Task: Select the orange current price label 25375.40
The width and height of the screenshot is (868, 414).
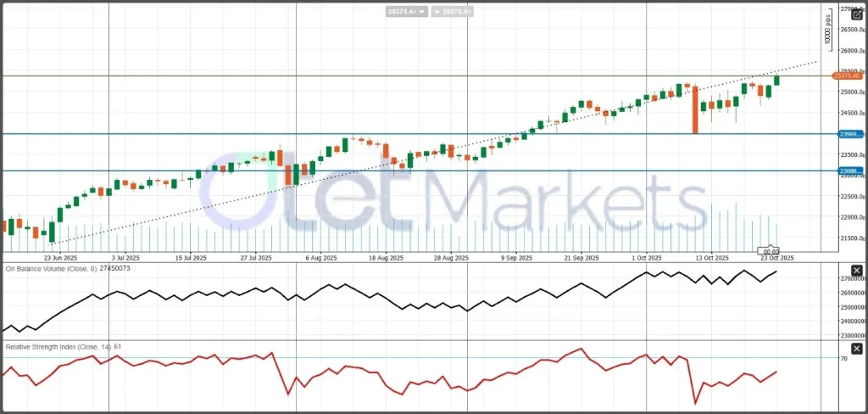Action: [x=850, y=77]
